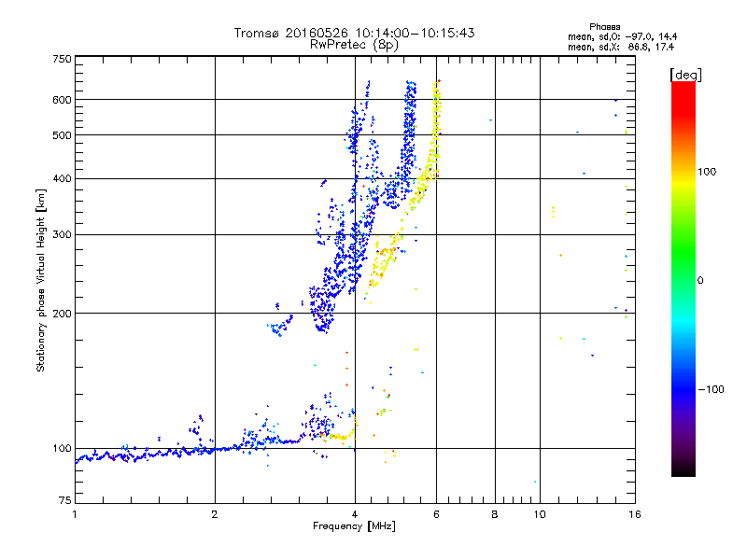Click the colorbar label '100'
Screen dimensions: 747x560
tap(707, 172)
